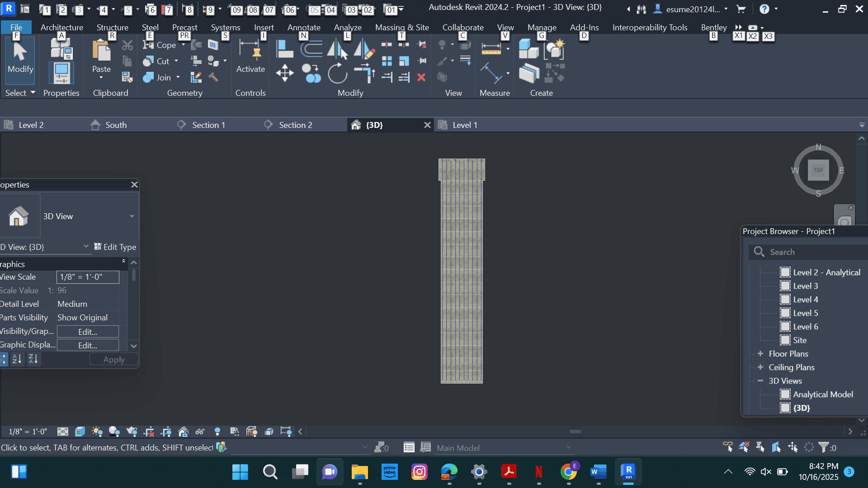Click Edit button for Visibility/Graphics
This screenshot has width=868, height=488.
pyautogui.click(x=88, y=332)
